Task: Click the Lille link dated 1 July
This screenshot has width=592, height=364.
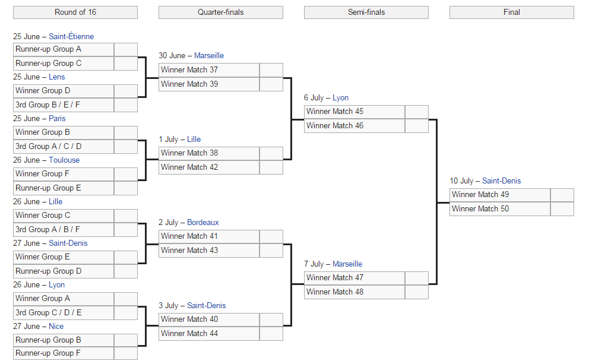Action: coord(194,139)
